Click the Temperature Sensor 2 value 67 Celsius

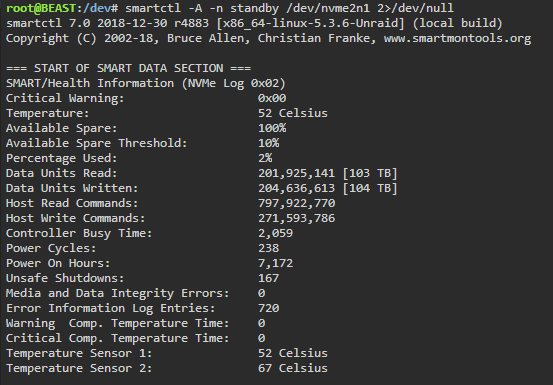(x=293, y=368)
